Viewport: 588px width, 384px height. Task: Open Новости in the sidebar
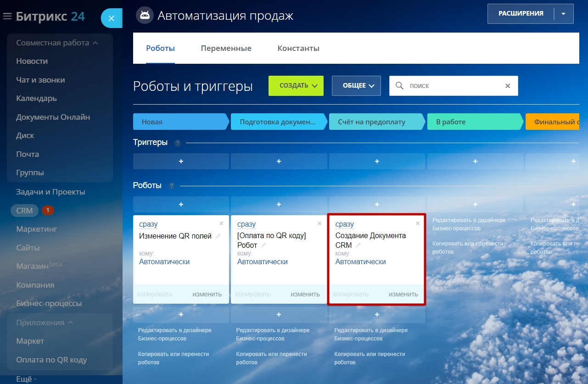32,61
